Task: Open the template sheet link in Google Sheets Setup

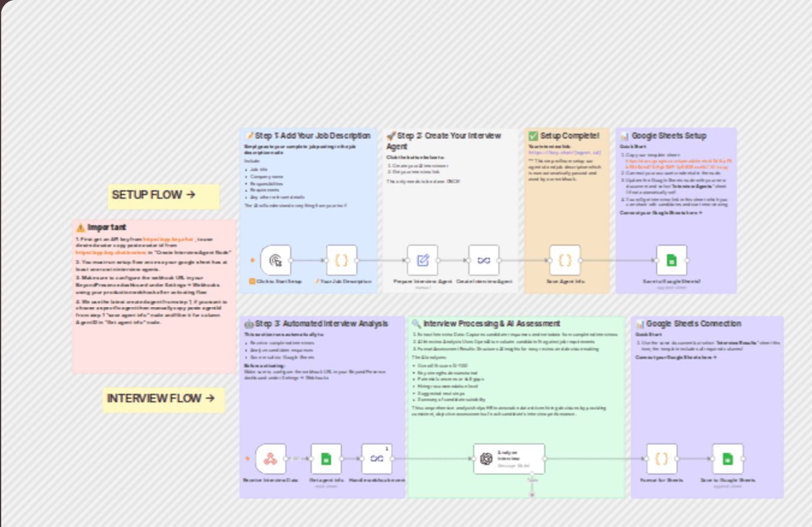Action: pyautogui.click(x=679, y=165)
